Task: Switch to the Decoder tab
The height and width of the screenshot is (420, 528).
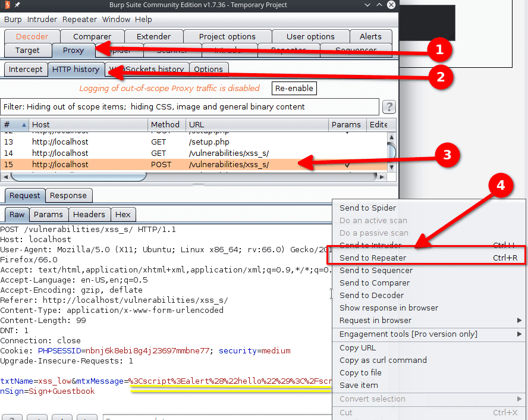Action: click(x=32, y=36)
